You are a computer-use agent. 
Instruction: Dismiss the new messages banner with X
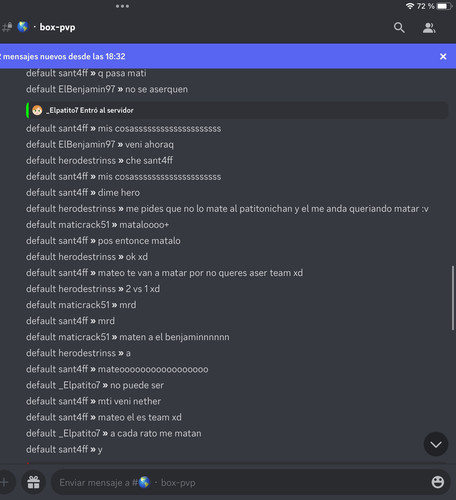pyautogui.click(x=443, y=56)
